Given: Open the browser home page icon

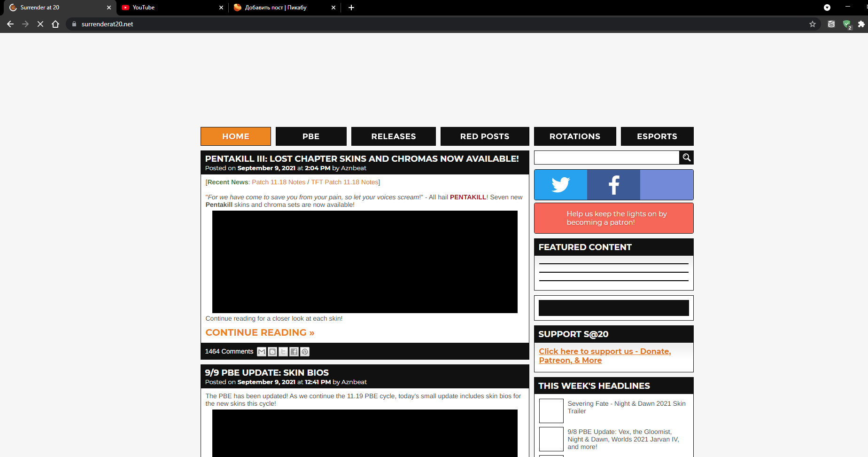Looking at the screenshot, I should click(x=55, y=24).
